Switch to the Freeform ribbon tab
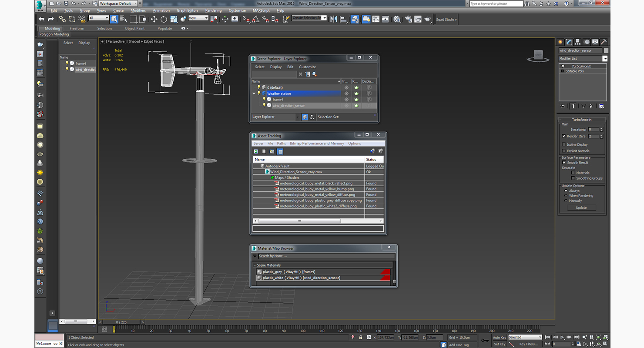The image size is (644, 348). [x=77, y=28]
